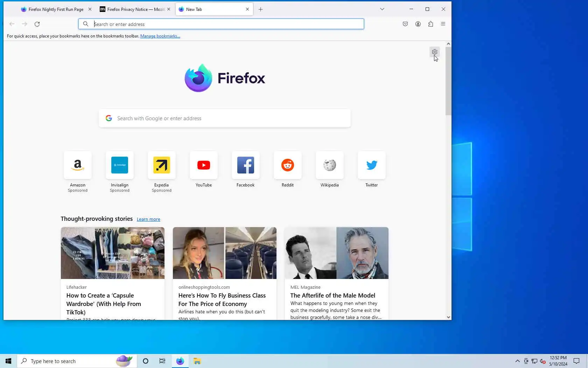588x368 pixels.
Task: Open a new tab with plus button
Action: (x=260, y=9)
